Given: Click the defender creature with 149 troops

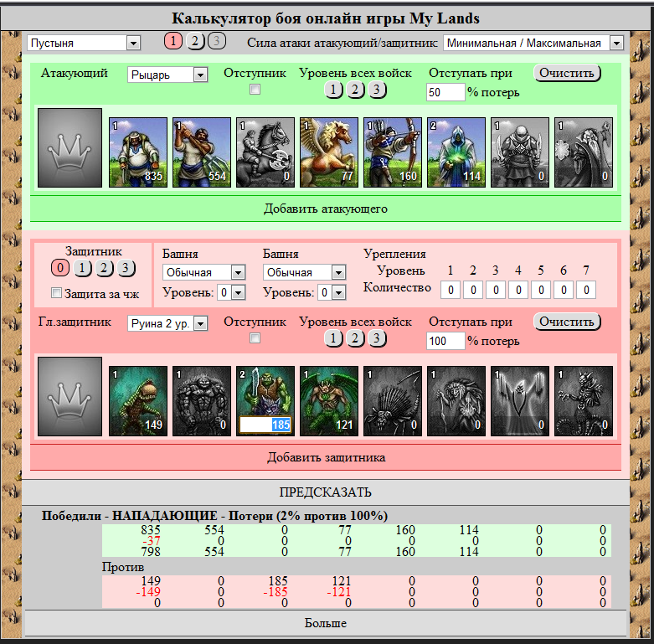Looking at the screenshot, I should click(138, 401).
